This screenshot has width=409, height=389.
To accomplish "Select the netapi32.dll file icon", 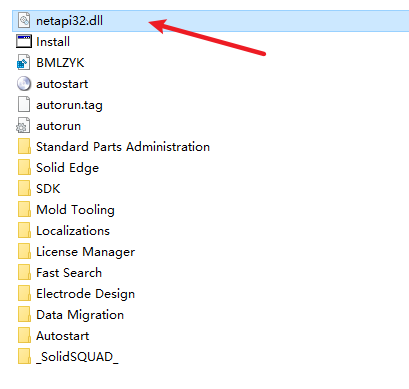I will click(24, 20).
